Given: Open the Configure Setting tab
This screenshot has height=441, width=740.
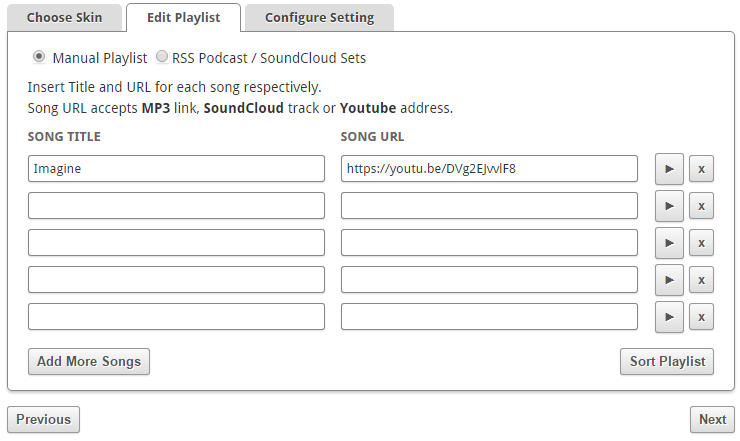Looking at the screenshot, I should [x=319, y=18].
